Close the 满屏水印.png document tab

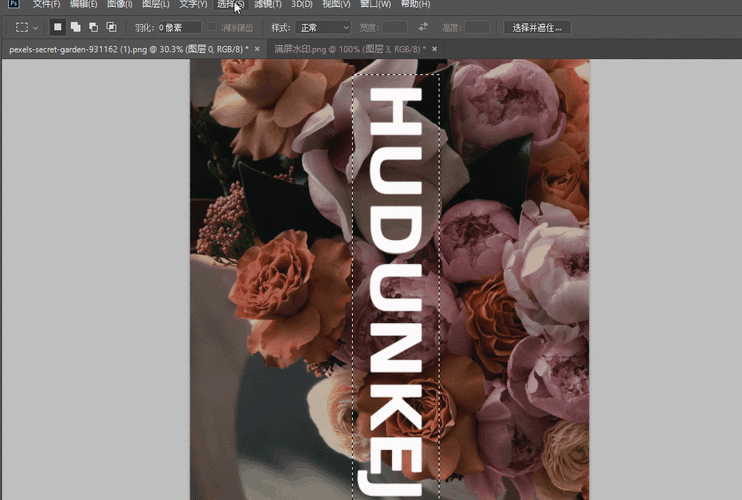click(x=434, y=48)
